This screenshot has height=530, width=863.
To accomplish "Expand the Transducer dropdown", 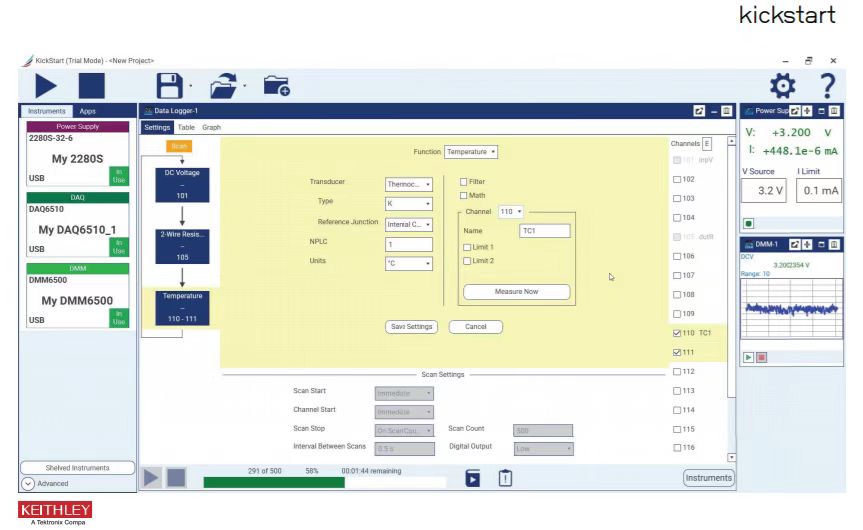I will coord(408,184).
